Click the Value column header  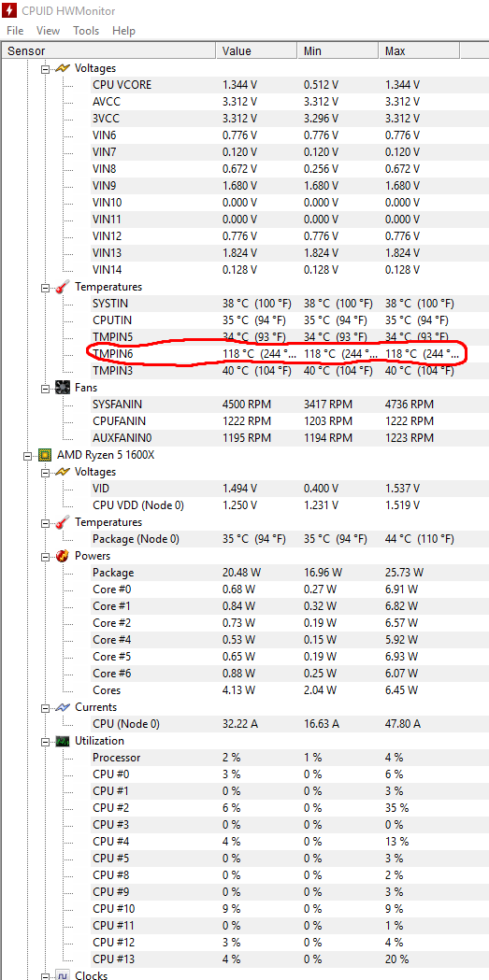pyautogui.click(x=256, y=51)
